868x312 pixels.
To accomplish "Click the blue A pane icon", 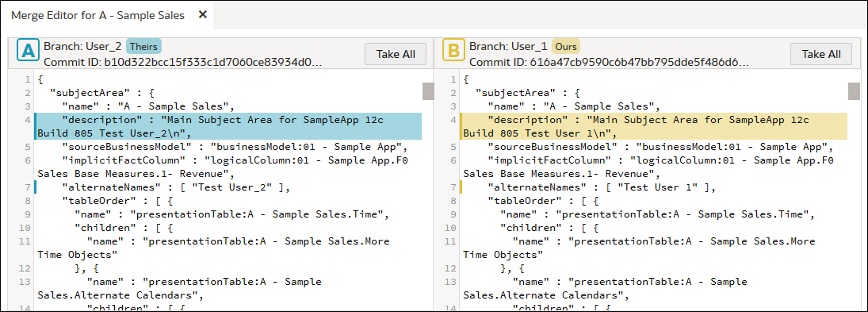I will tap(27, 52).
